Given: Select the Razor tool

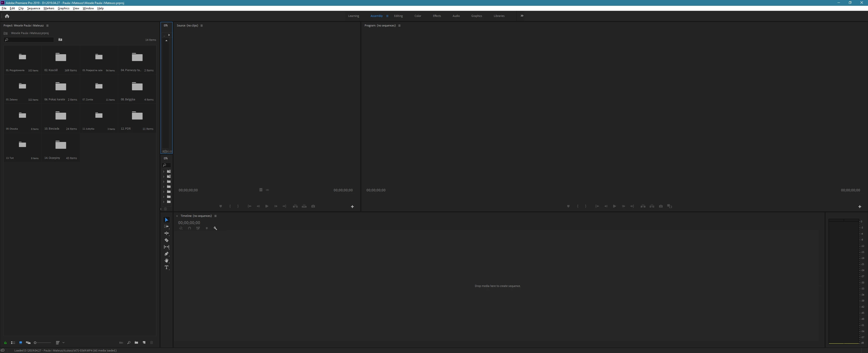Looking at the screenshot, I should (167, 240).
